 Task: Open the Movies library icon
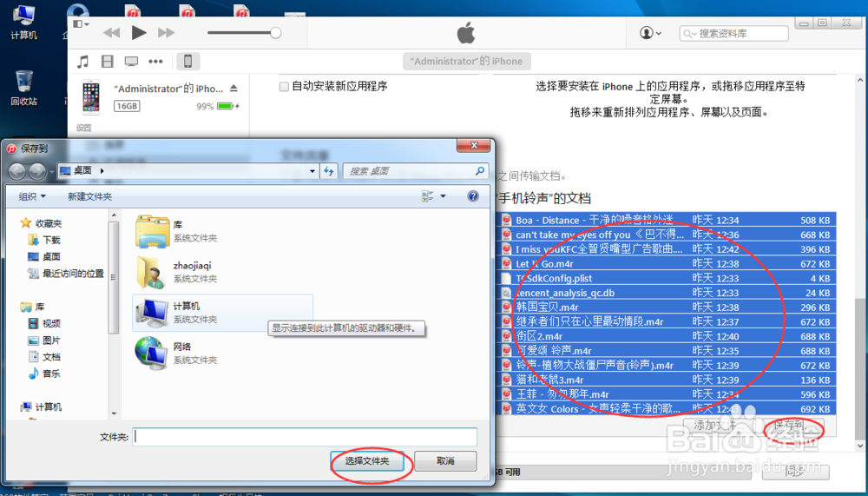[108, 62]
